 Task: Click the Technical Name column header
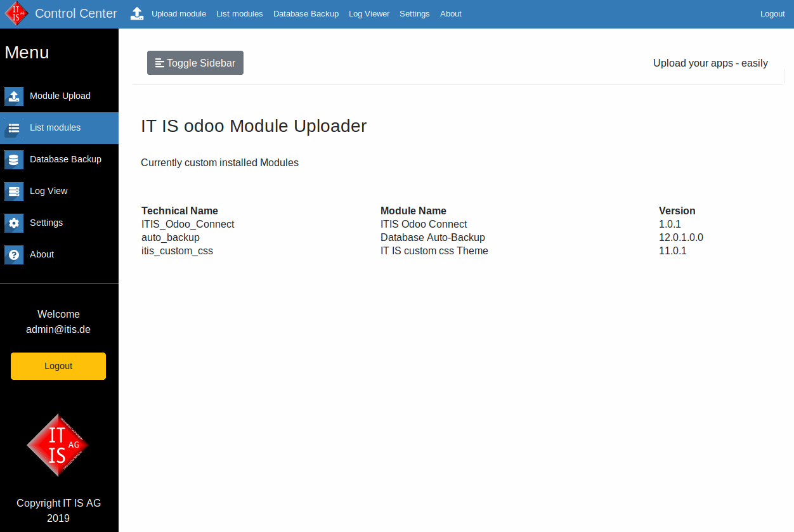(179, 211)
